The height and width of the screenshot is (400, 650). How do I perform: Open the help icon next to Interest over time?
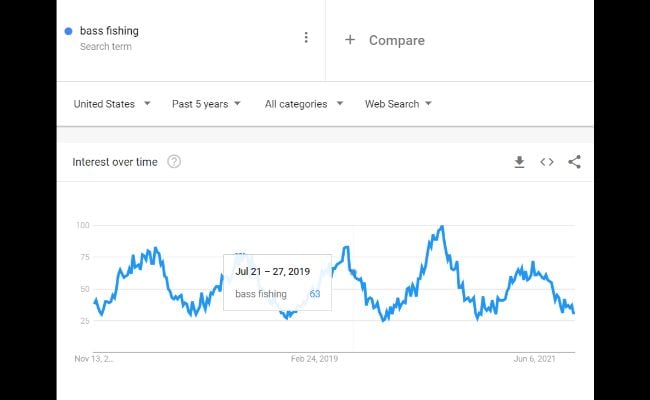[174, 162]
